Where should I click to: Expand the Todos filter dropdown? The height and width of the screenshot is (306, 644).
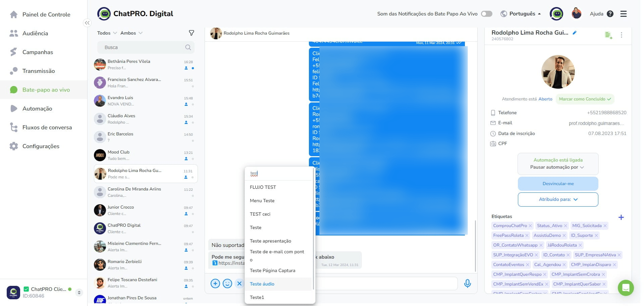coord(107,33)
